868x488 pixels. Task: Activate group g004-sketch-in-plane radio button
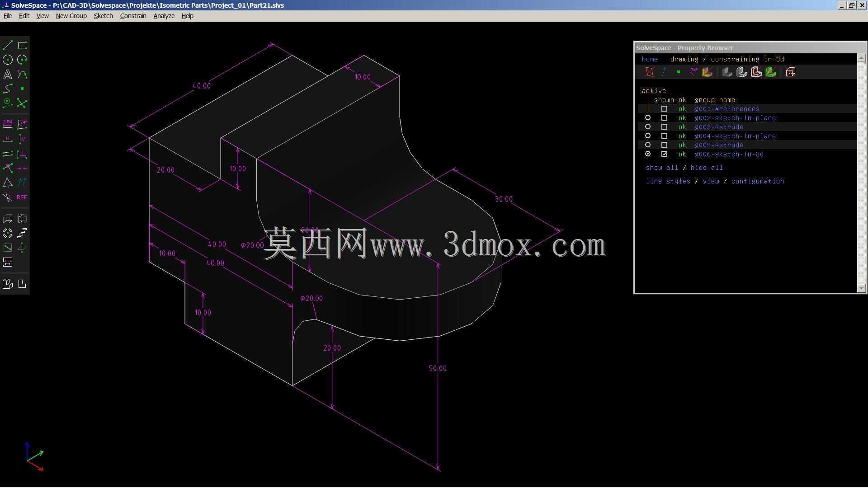(x=648, y=136)
